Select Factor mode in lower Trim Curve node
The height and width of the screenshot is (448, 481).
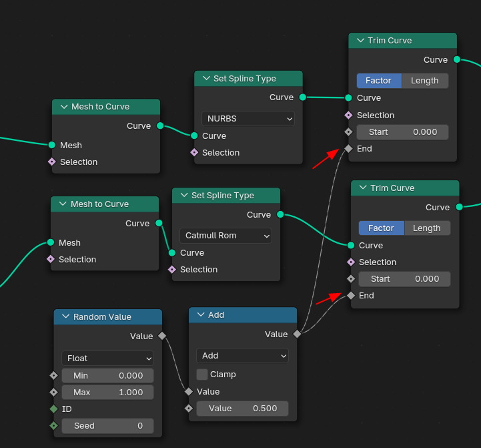pos(382,228)
